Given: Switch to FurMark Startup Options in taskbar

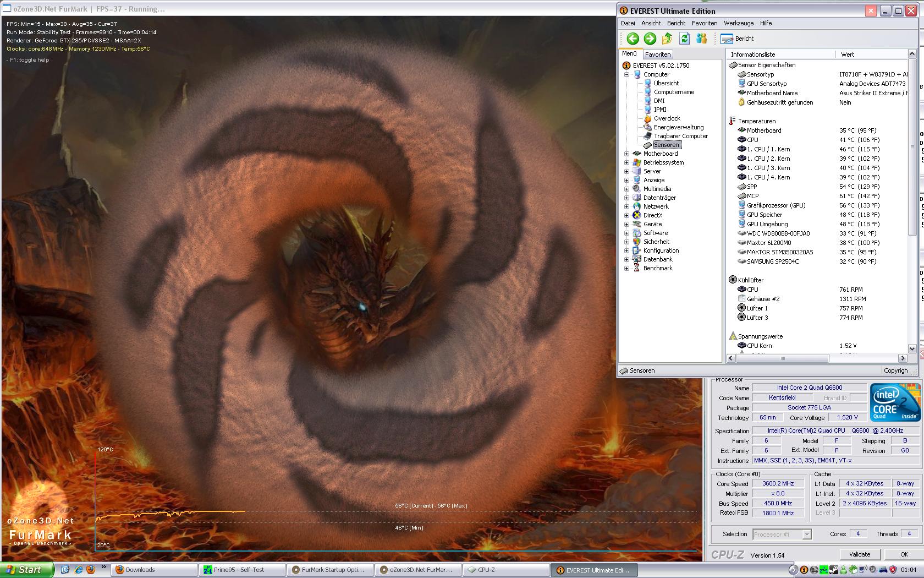Looking at the screenshot, I should [331, 570].
